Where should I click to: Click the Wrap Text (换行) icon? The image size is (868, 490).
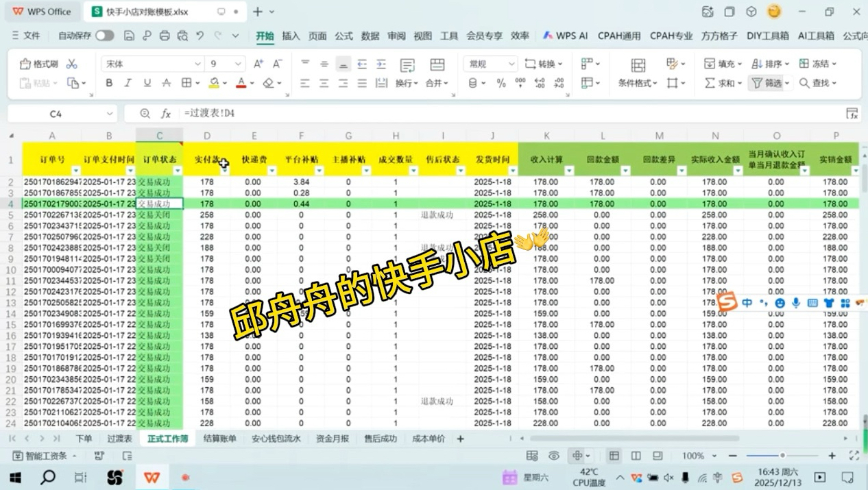click(x=407, y=65)
